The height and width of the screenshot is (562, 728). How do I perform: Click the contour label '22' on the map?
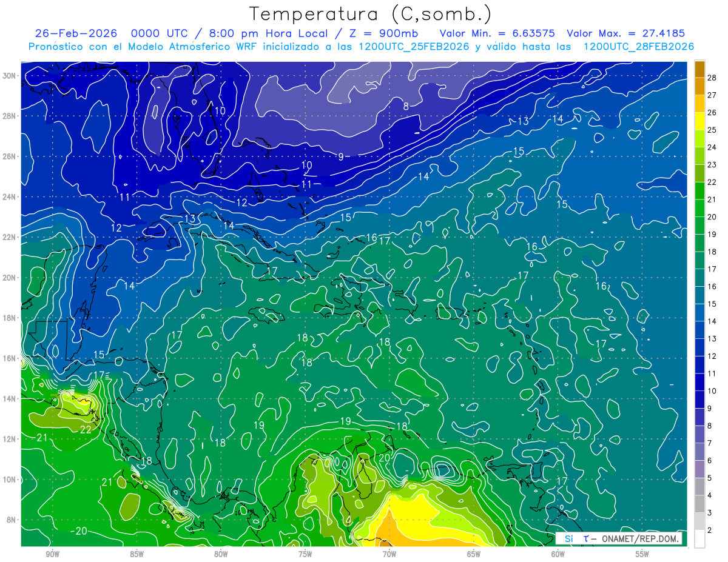click(86, 429)
